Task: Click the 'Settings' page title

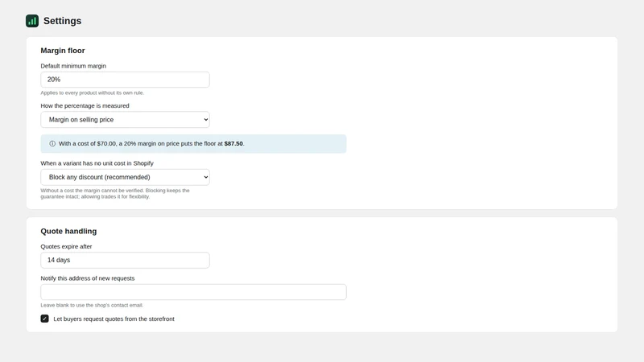Action: click(x=63, y=21)
